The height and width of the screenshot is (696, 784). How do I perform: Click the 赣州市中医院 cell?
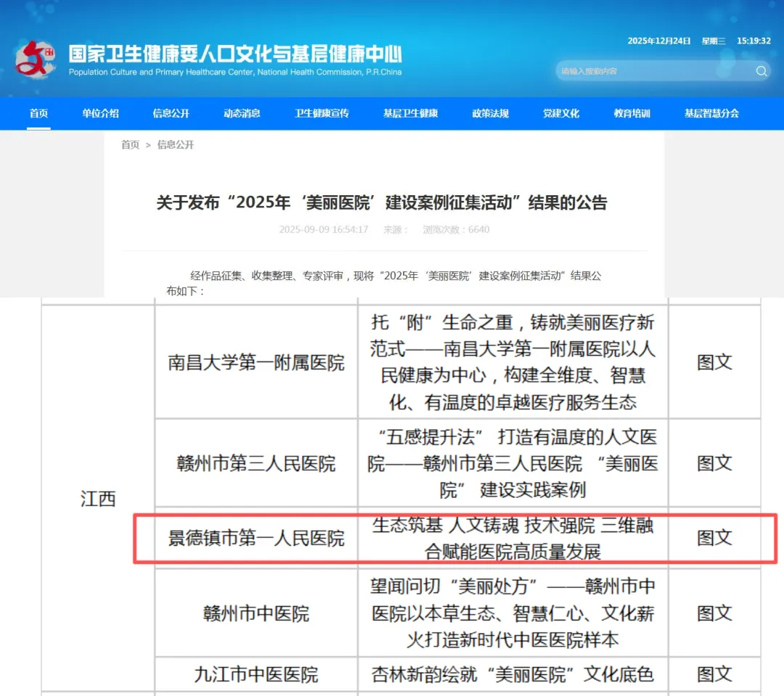[x=256, y=613]
